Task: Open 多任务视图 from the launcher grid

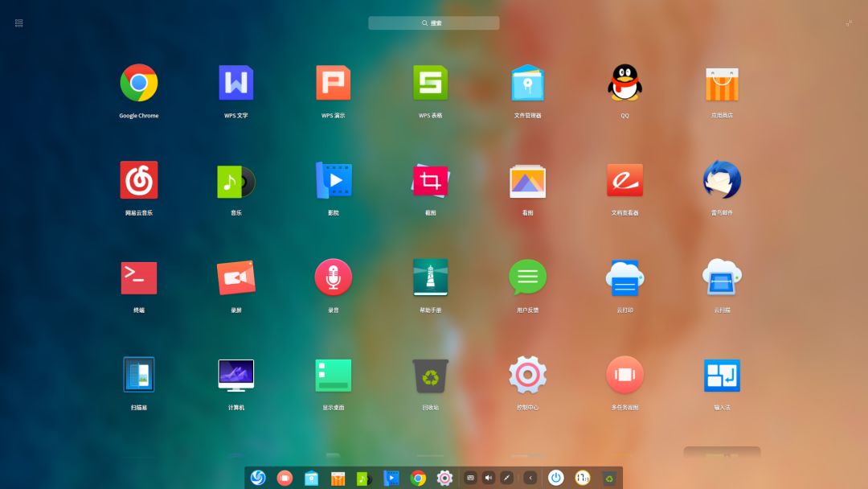Action: [x=625, y=375]
